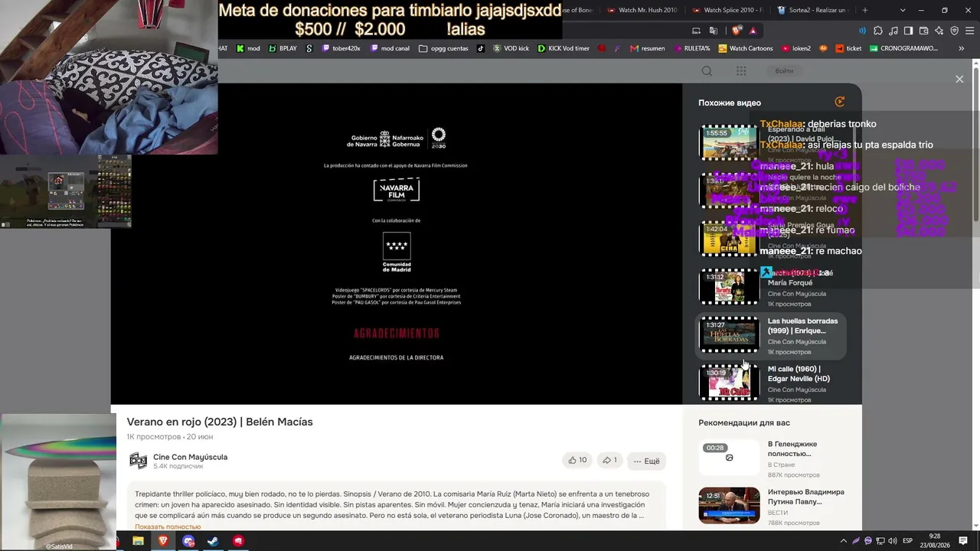Click the Войти login button
980x551 pixels.
pyautogui.click(x=784, y=71)
